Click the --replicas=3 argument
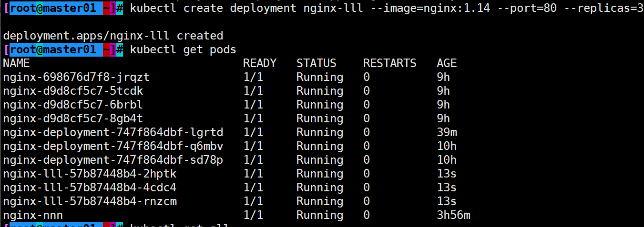Screen dimensions: 644x227 [604, 8]
